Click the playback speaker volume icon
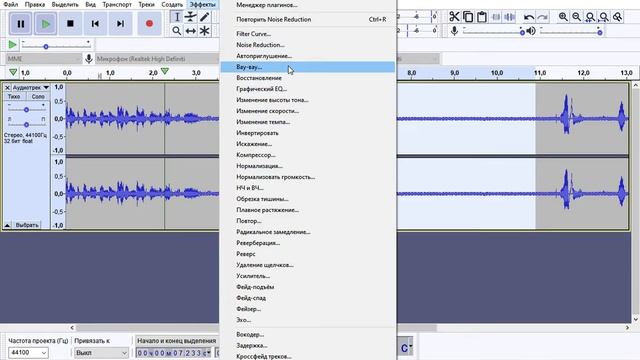The image size is (640, 360). click(531, 31)
